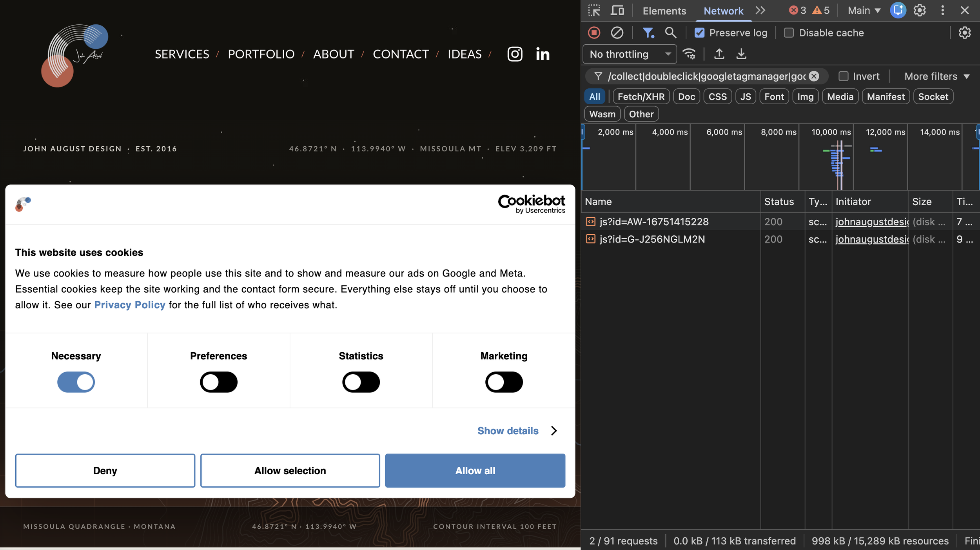Filter requests by Socket type
Image resolution: width=980 pixels, height=550 pixels.
tap(933, 97)
